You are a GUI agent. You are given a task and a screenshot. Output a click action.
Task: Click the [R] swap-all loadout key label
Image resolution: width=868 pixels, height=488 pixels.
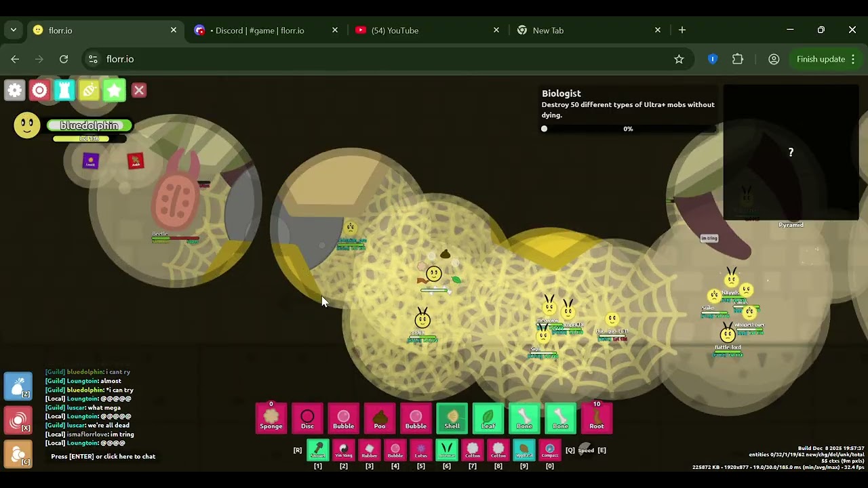297,450
